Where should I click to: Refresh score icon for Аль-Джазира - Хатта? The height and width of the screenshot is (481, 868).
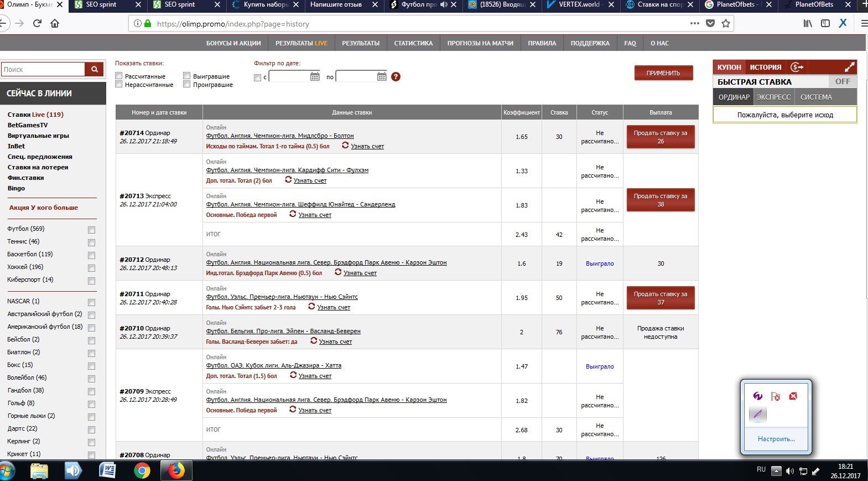point(293,375)
